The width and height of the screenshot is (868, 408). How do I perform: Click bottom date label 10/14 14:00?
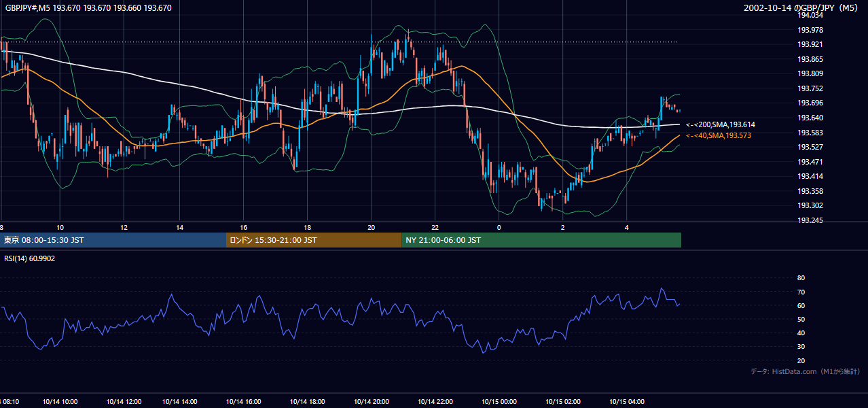click(181, 402)
